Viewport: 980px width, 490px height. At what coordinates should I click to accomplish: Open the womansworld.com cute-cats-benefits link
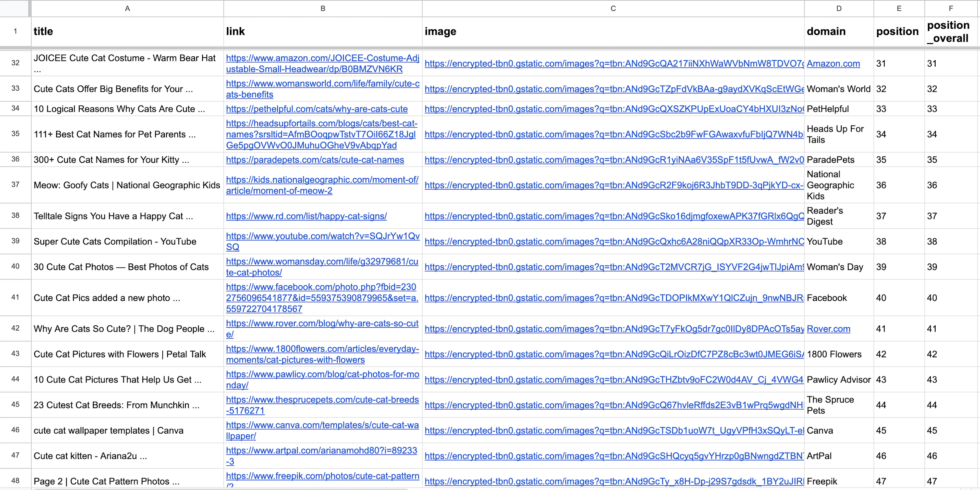323,89
